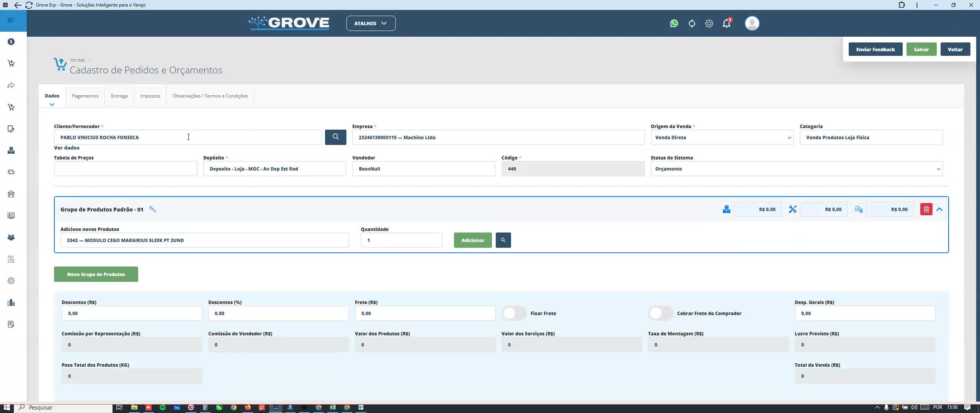
Task: Expand Origem da Venda dropdown
Action: click(x=722, y=137)
